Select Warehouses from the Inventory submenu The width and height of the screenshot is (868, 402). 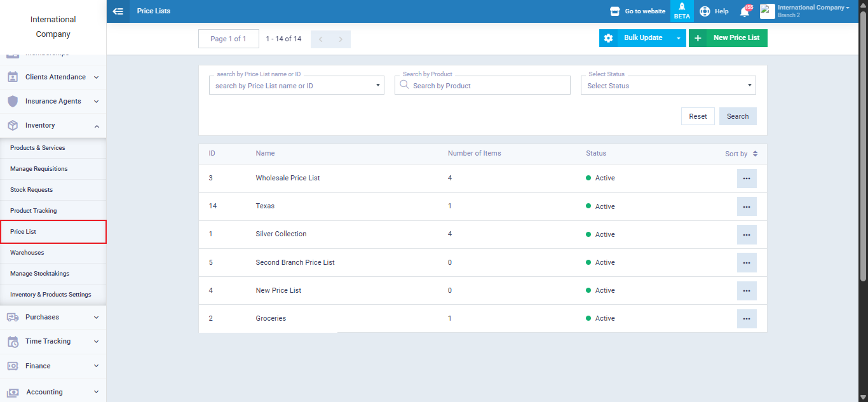point(27,253)
